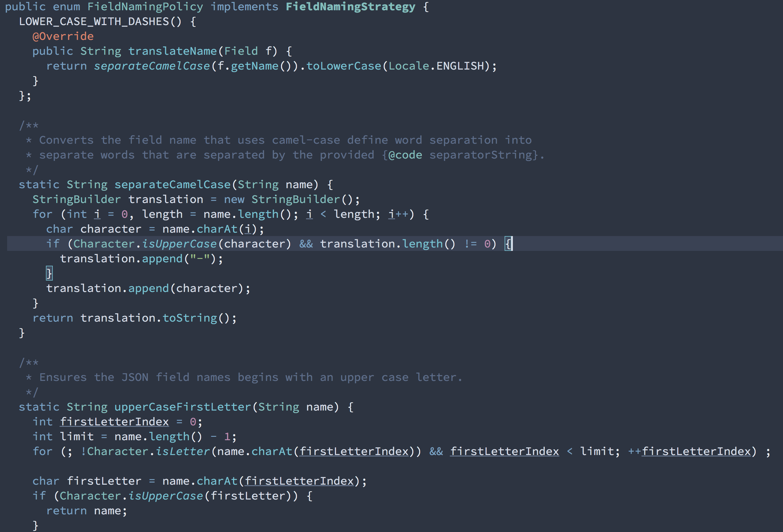Click the translation.toString() return statement

pos(134,318)
